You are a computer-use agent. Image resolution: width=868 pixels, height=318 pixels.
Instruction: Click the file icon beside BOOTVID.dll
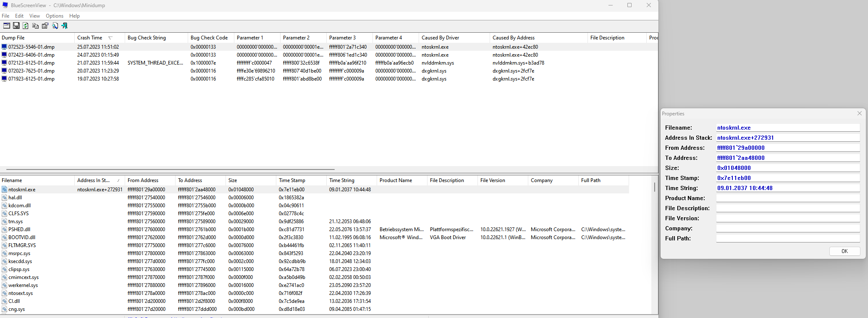click(x=5, y=237)
